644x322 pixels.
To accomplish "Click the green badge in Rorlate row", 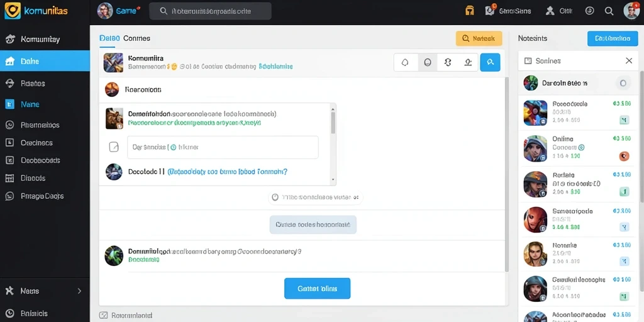I will [x=625, y=191].
